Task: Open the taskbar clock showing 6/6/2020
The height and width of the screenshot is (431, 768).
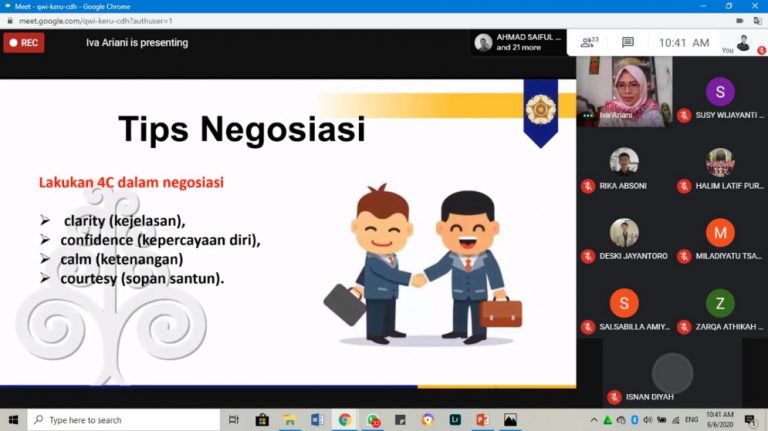Action: (720, 420)
